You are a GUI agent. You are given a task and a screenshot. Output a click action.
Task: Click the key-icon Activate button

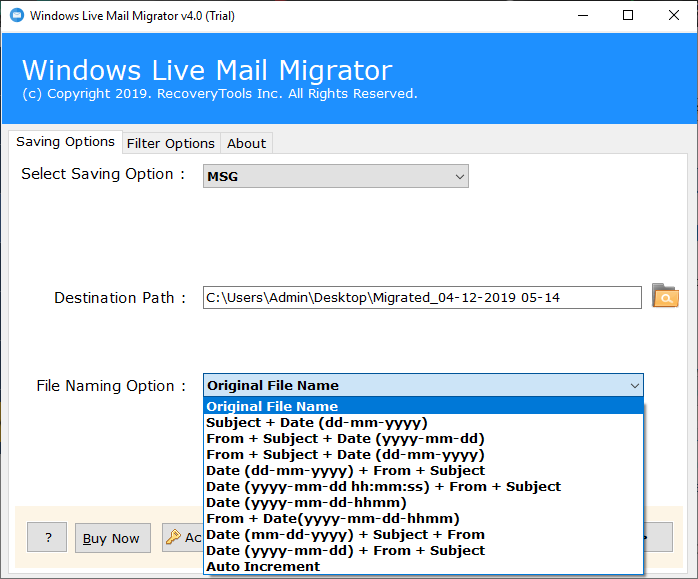point(183,538)
